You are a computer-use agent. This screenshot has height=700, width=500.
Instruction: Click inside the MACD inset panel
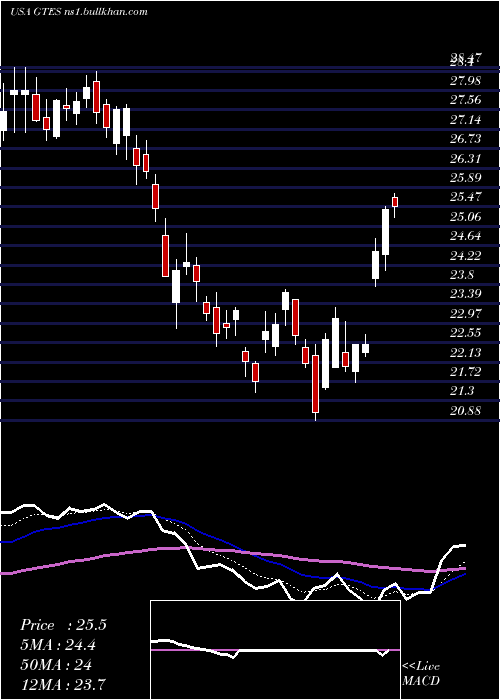pyautogui.click(x=275, y=650)
